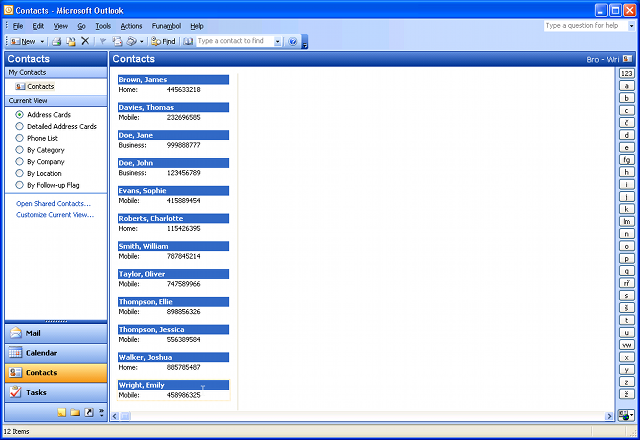Jump to letter s in index

point(627,296)
